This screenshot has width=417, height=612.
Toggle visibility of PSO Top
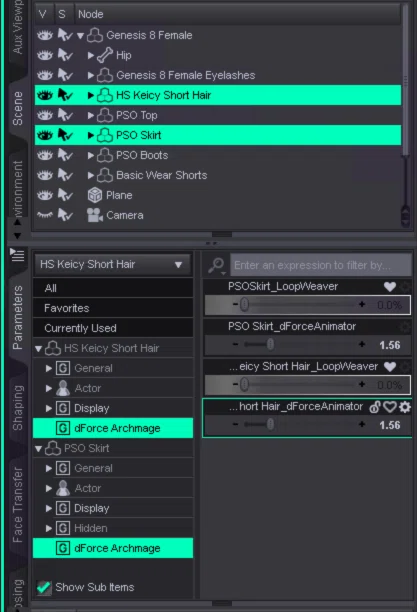pos(45,116)
